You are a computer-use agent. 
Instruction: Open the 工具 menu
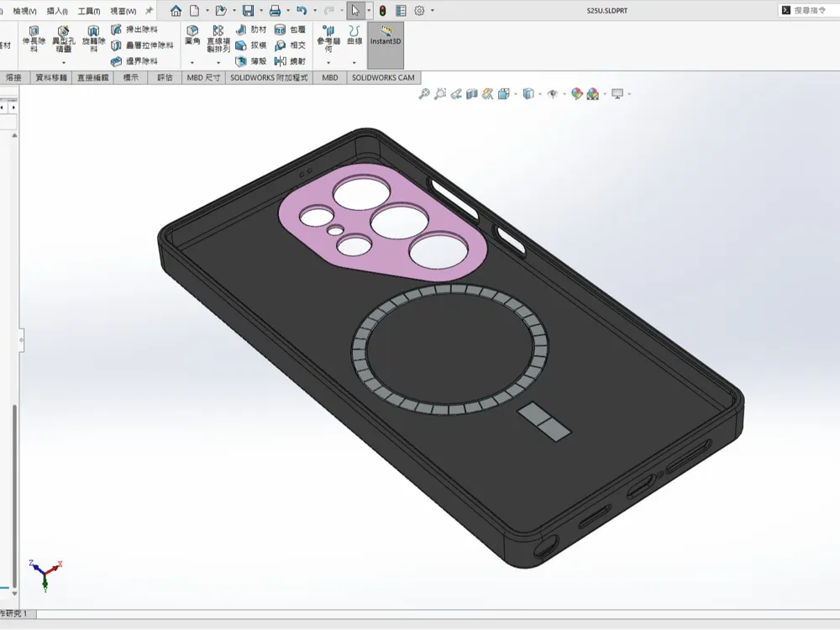pos(89,11)
